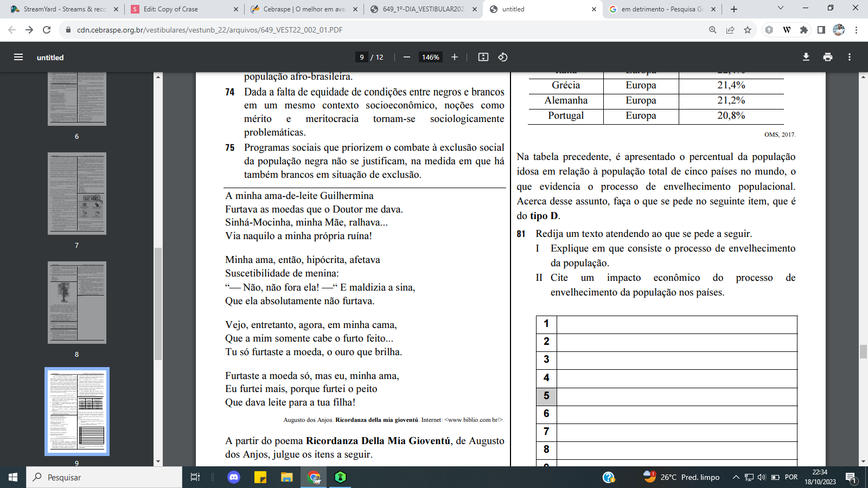Reload the current page
868x488 pixels.
point(47,30)
